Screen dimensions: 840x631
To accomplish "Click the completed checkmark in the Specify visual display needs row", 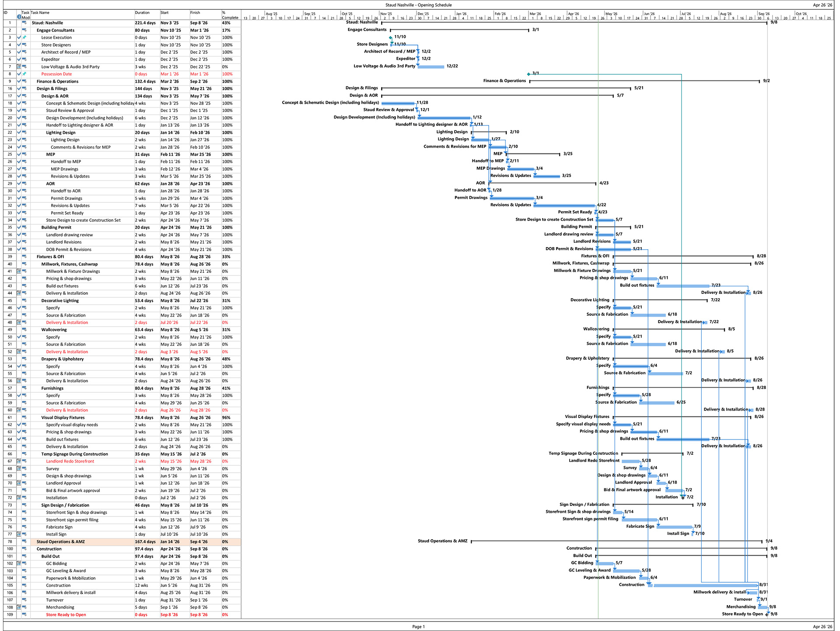I will point(19,425).
